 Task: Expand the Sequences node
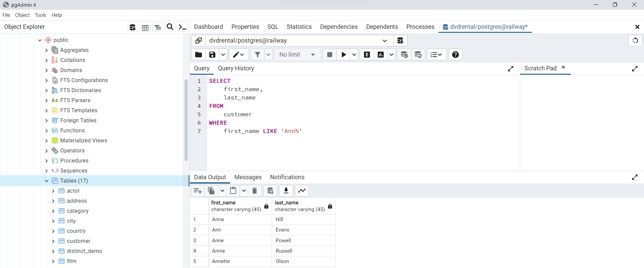47,171
